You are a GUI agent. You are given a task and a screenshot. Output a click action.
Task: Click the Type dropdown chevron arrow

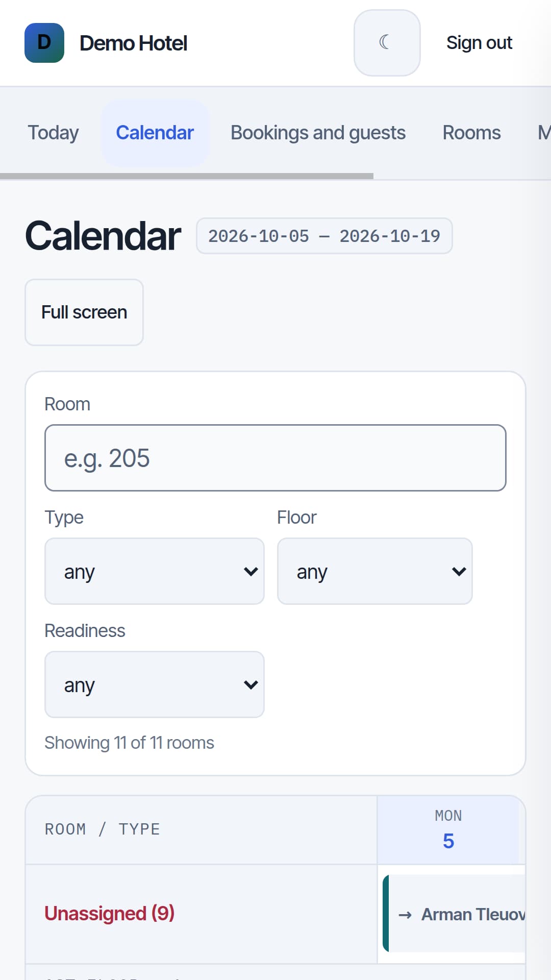[x=251, y=572]
